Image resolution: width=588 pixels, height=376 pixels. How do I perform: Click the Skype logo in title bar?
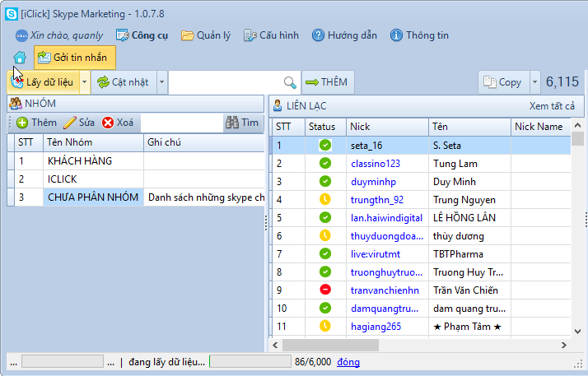pyautogui.click(x=11, y=14)
